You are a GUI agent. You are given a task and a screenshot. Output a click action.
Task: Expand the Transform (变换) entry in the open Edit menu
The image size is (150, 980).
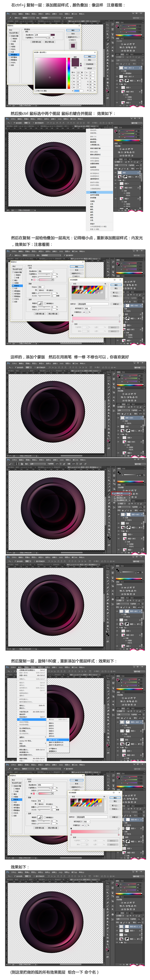tap(32, 720)
